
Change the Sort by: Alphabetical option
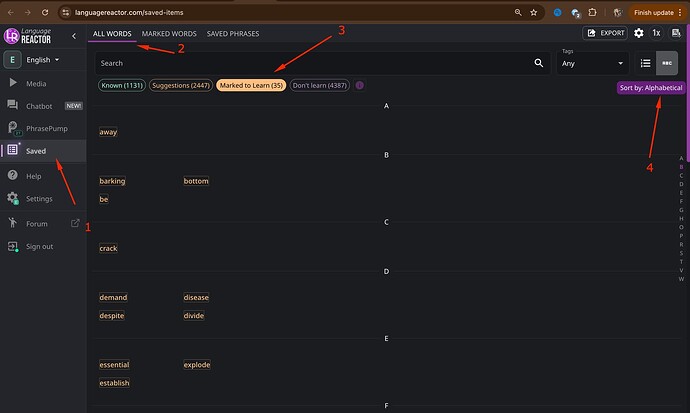pos(651,88)
